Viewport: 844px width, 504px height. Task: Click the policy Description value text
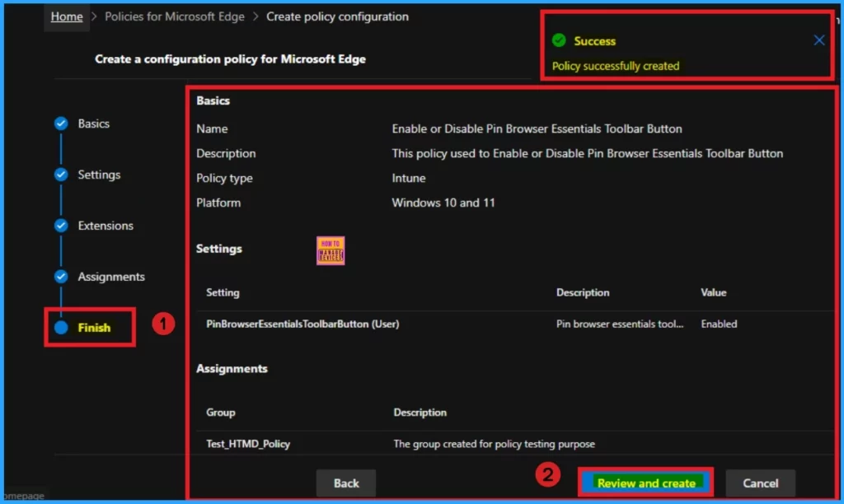coord(587,154)
